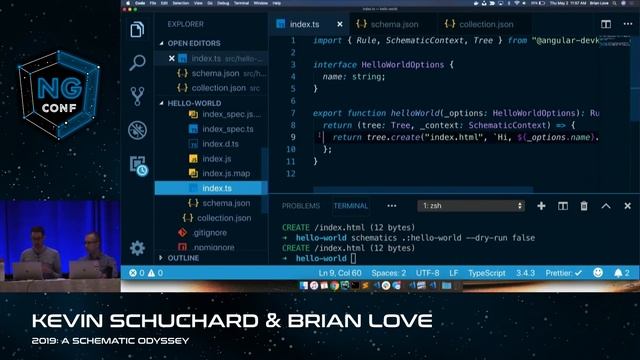Close the index.ts editor tab
This screenshot has height=360, width=640.
340,24
